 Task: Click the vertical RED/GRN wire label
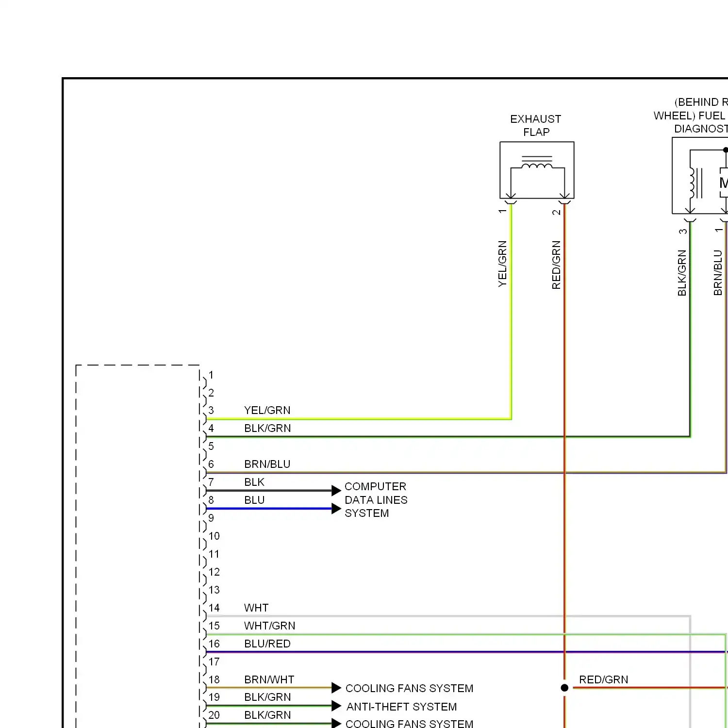[556, 265]
